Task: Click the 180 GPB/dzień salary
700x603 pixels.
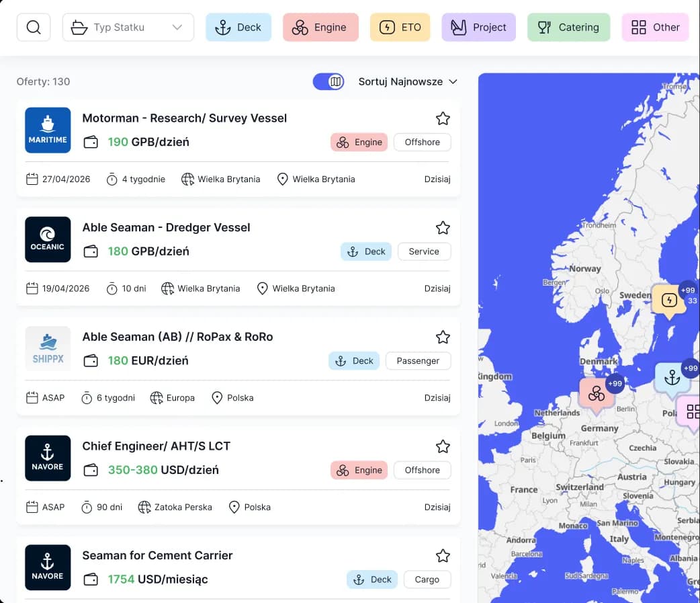Action: pos(148,251)
